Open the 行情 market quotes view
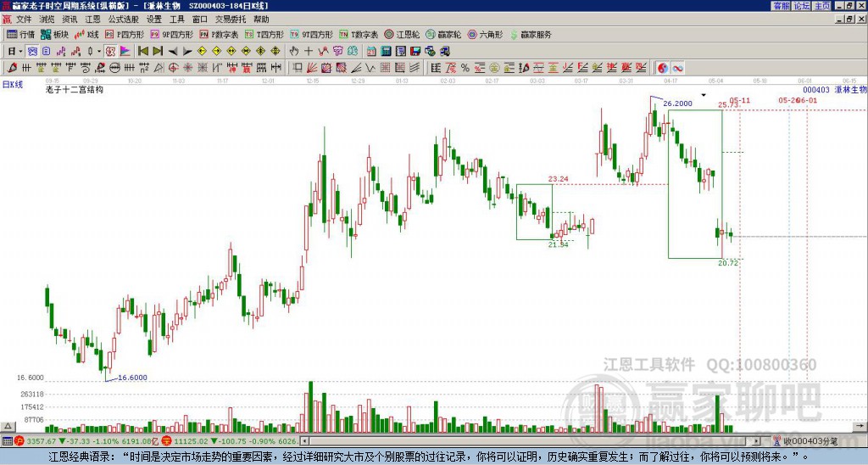The height and width of the screenshot is (465, 868). 20,34
